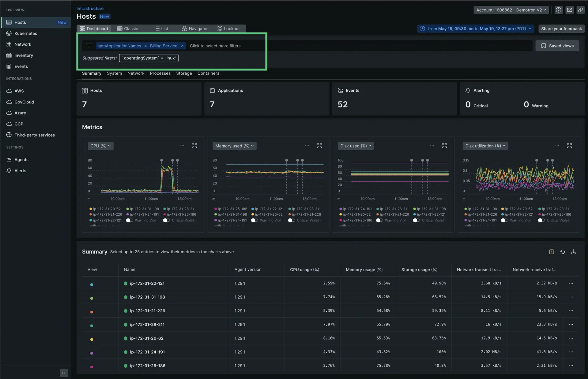
Task: Click the filter icon in the filter bar
Action: pyautogui.click(x=89, y=46)
